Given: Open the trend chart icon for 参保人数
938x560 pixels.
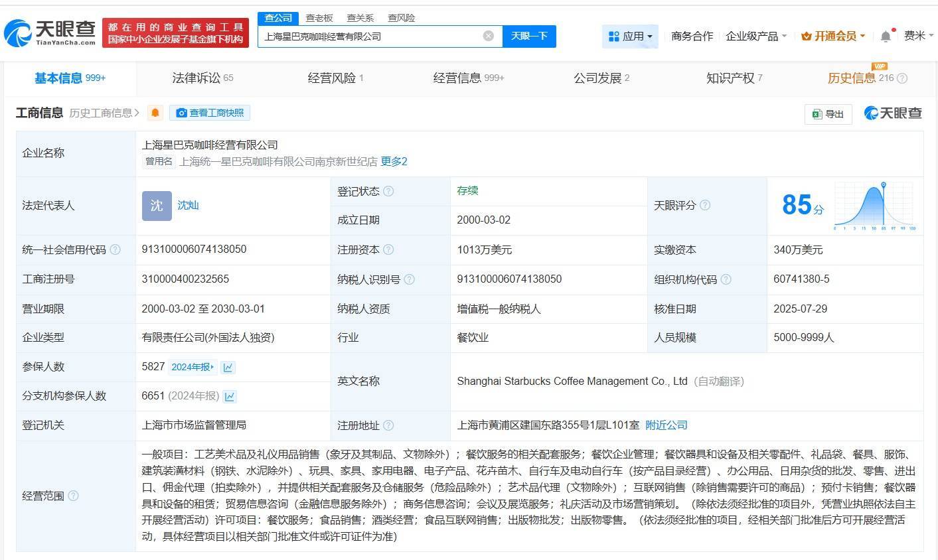Looking at the screenshot, I should click(x=228, y=367).
